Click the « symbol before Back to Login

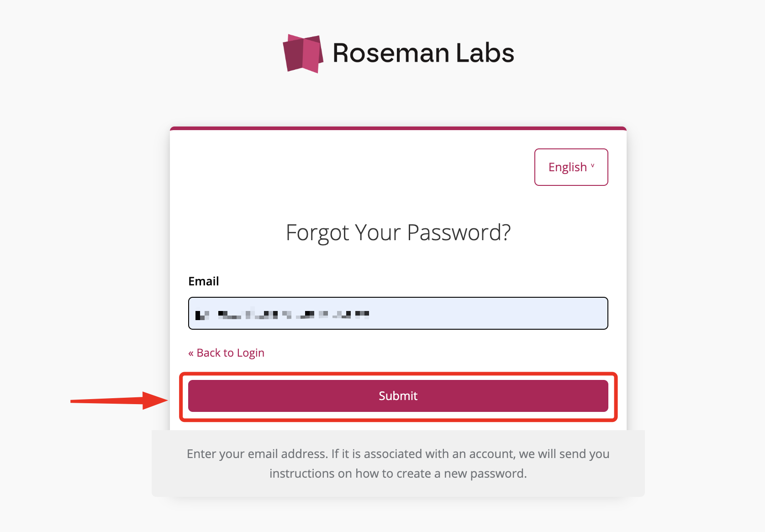[x=191, y=353]
